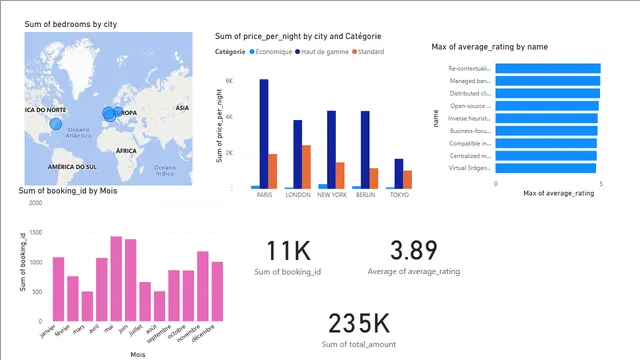Select the Haut de gamme legend dot
The width and height of the screenshot is (640, 360).
(298, 52)
